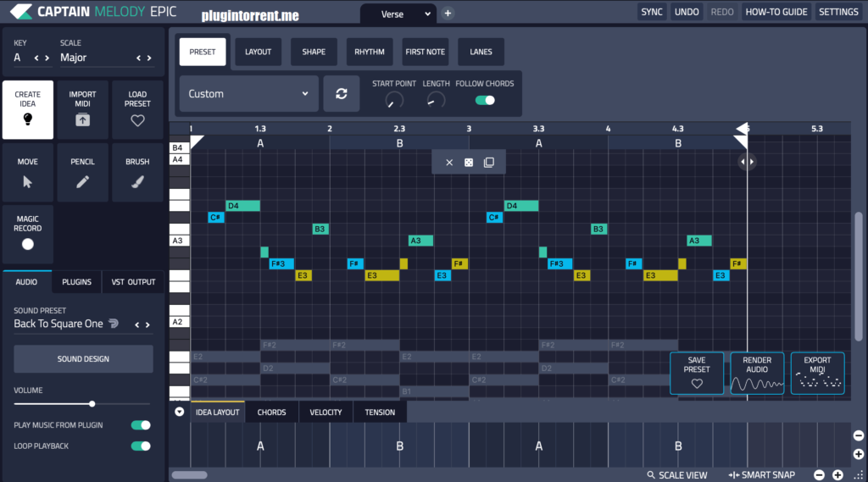
Task: Click the Sound Design button
Action: coord(83,358)
